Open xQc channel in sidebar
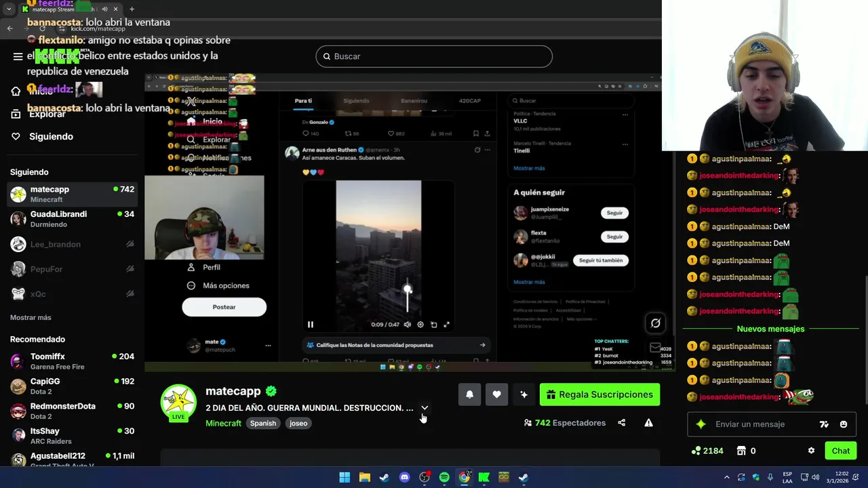This screenshot has height=488, width=868. (x=73, y=294)
